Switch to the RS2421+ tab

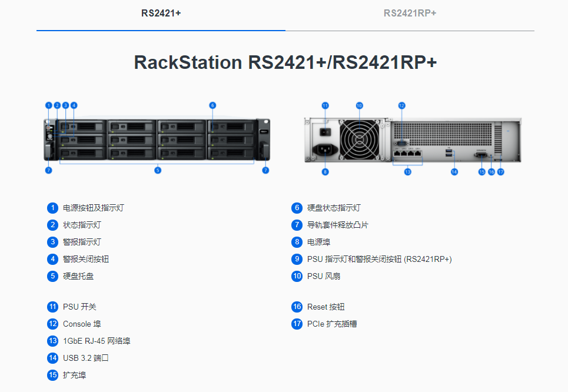[161, 14]
